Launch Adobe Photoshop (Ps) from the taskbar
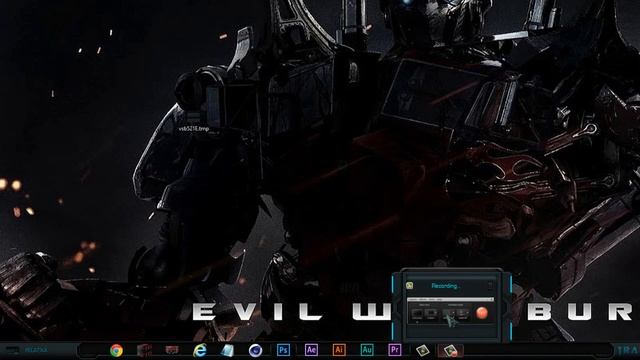The width and height of the screenshot is (640, 360). [x=283, y=350]
